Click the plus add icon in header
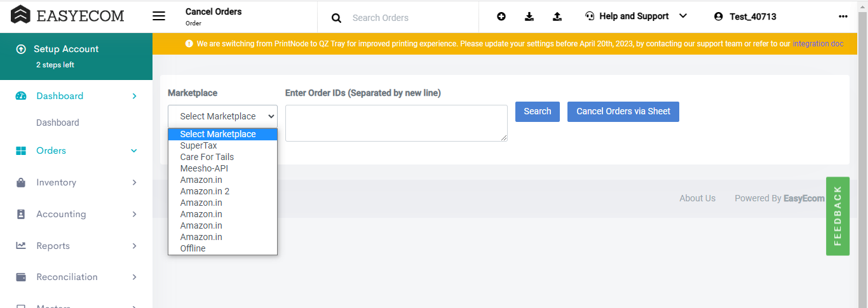868x308 pixels. pos(501,17)
